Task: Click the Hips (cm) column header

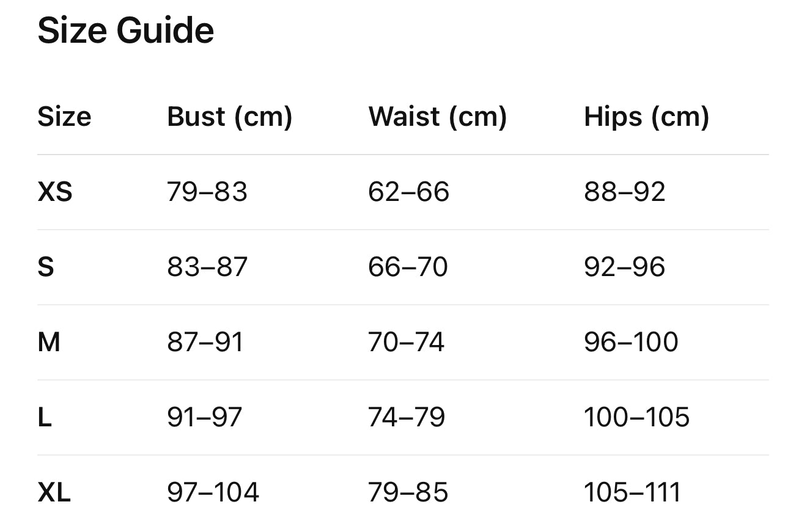Action: click(646, 117)
